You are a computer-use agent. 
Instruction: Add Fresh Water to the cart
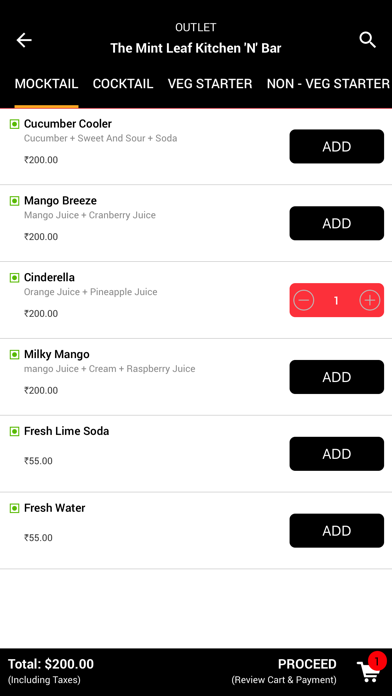point(337,530)
